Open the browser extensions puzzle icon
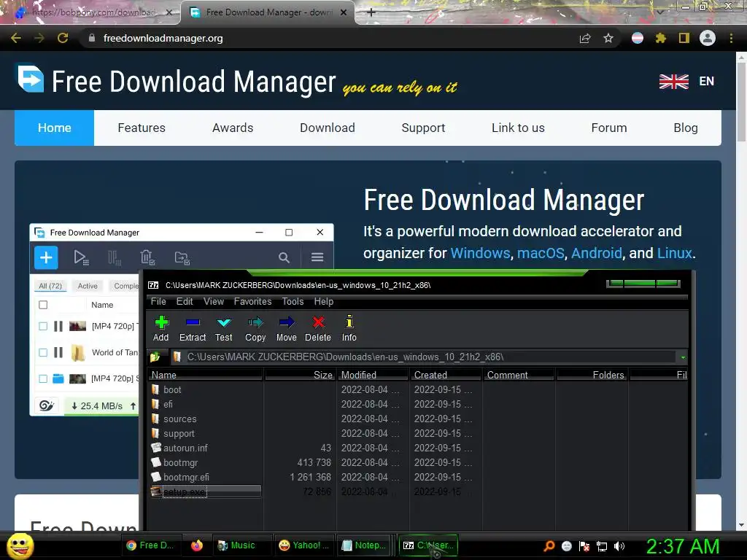747x560 pixels. (660, 38)
